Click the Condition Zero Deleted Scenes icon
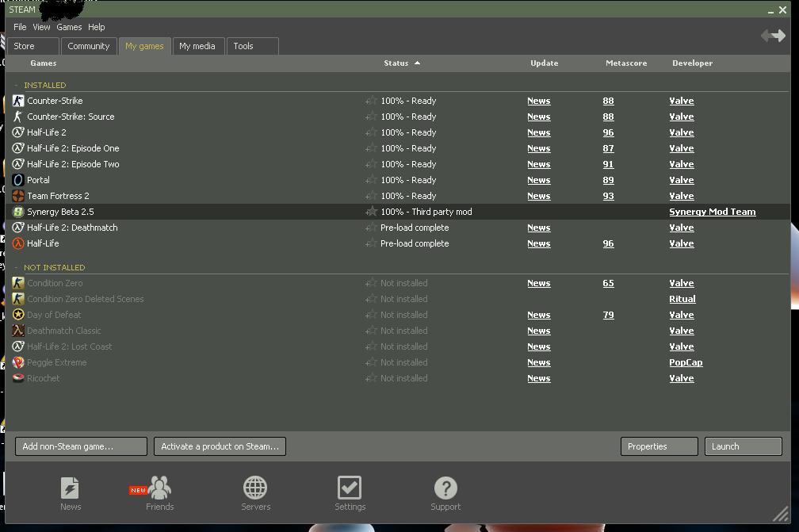Image resolution: width=799 pixels, height=532 pixels. click(x=17, y=299)
